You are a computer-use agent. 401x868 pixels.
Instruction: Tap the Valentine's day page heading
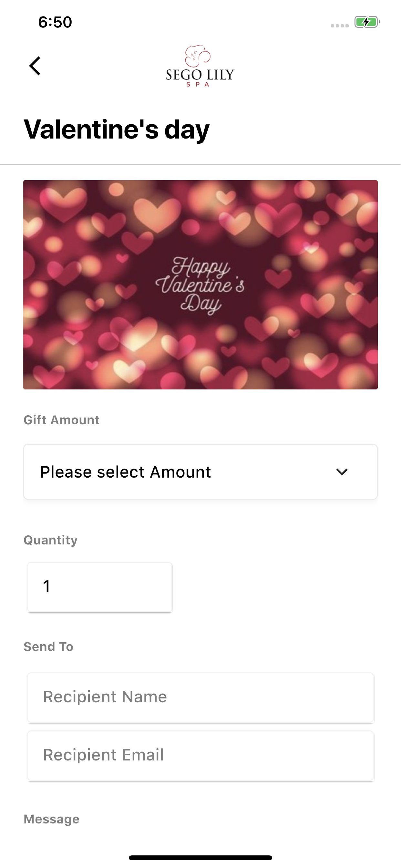point(117,129)
